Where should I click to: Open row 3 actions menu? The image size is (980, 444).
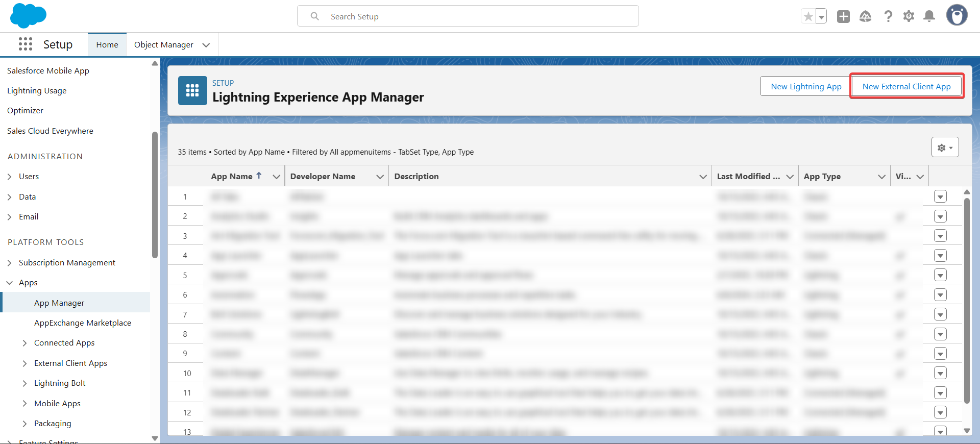(x=940, y=236)
